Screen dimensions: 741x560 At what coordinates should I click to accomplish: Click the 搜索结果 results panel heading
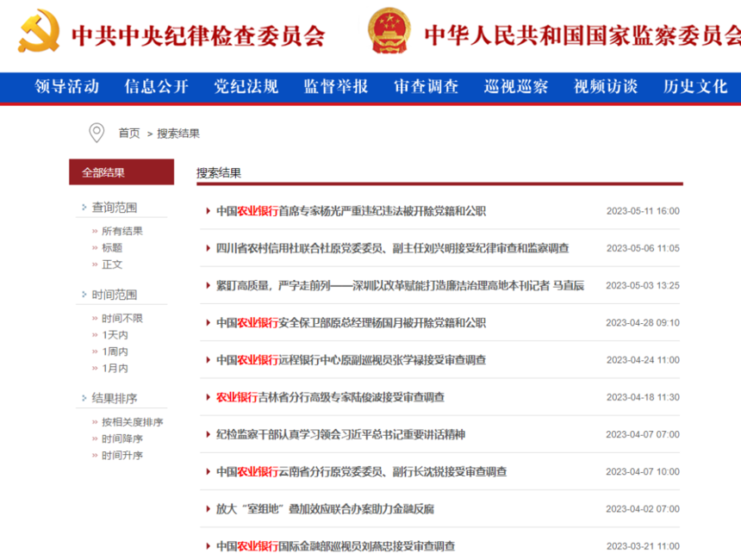[219, 173]
